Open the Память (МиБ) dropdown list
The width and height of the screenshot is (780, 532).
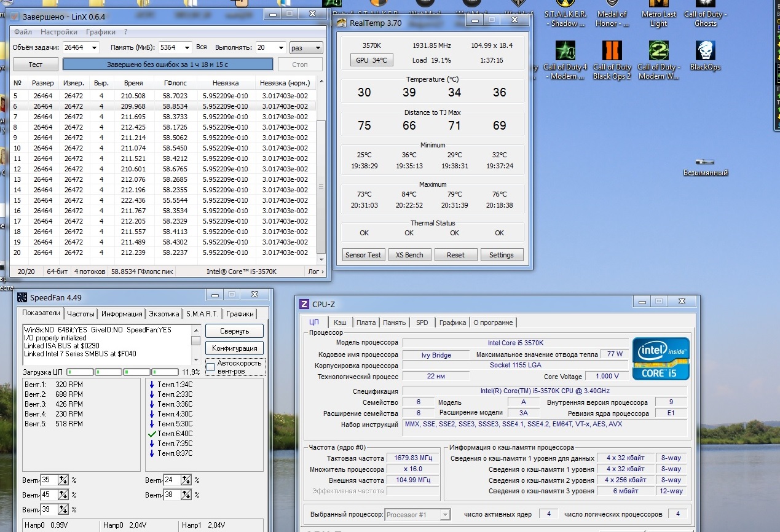[x=186, y=47]
